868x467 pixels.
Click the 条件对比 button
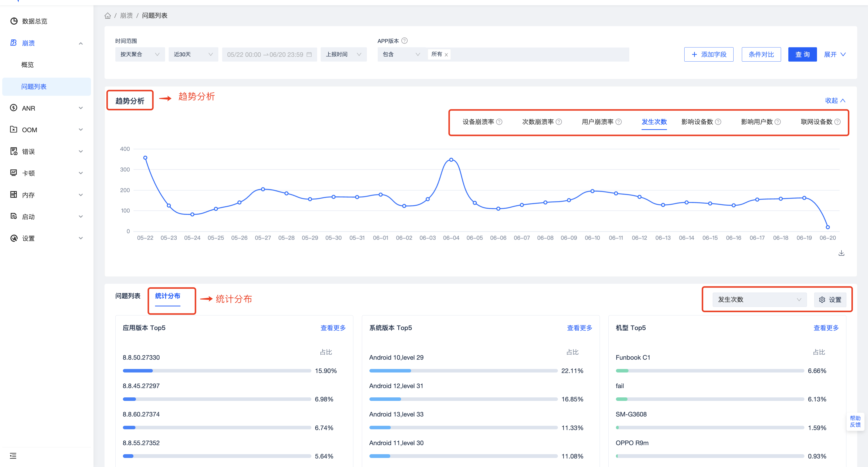[761, 54]
